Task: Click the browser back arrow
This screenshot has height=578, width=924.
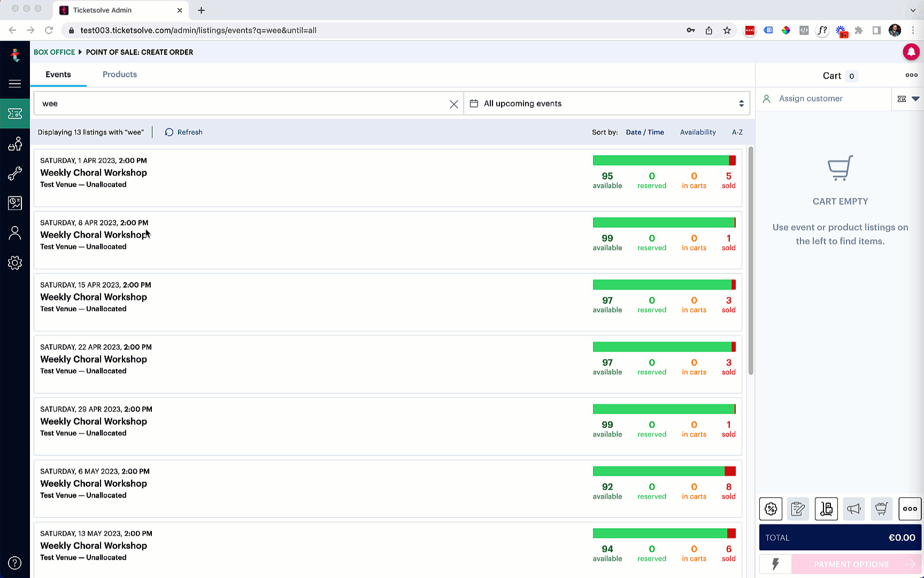Action: click(12, 31)
